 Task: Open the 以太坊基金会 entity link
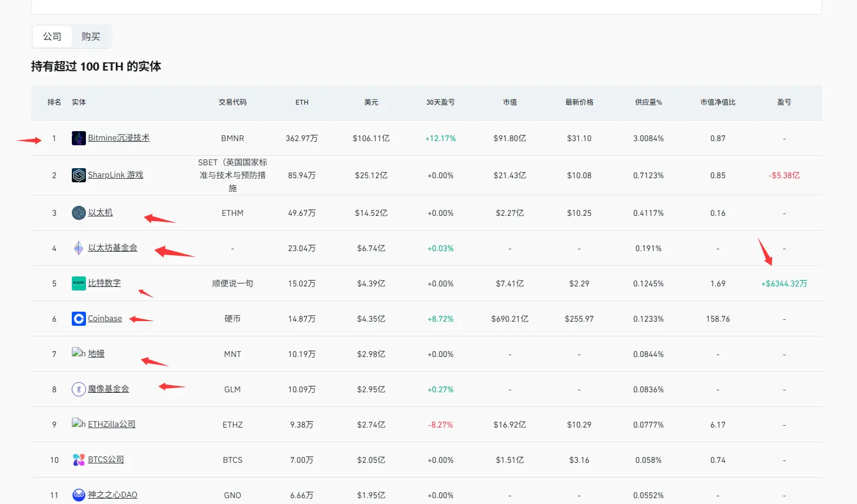[x=113, y=248]
